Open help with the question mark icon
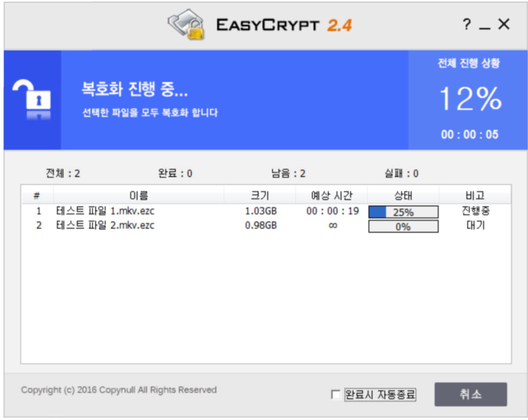528x420 pixels. point(467,24)
